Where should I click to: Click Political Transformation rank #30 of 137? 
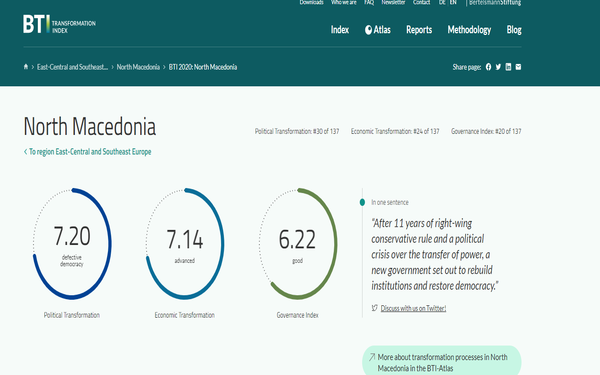(297, 131)
